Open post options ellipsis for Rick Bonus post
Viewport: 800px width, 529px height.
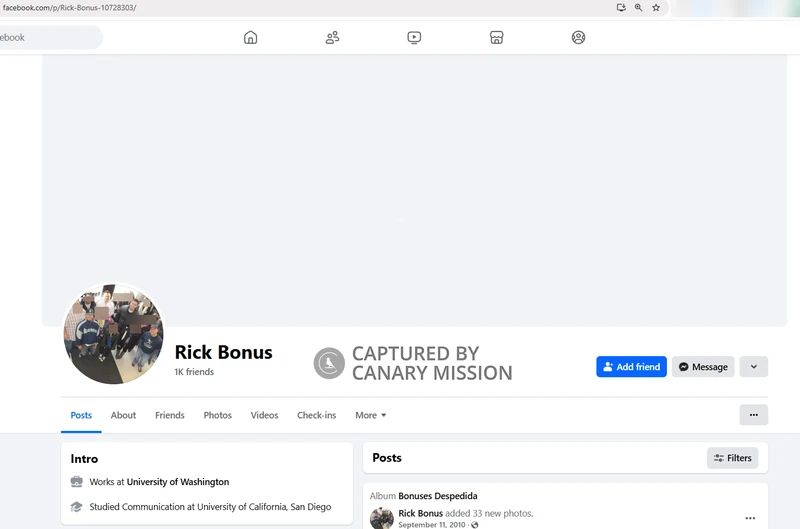(750, 518)
